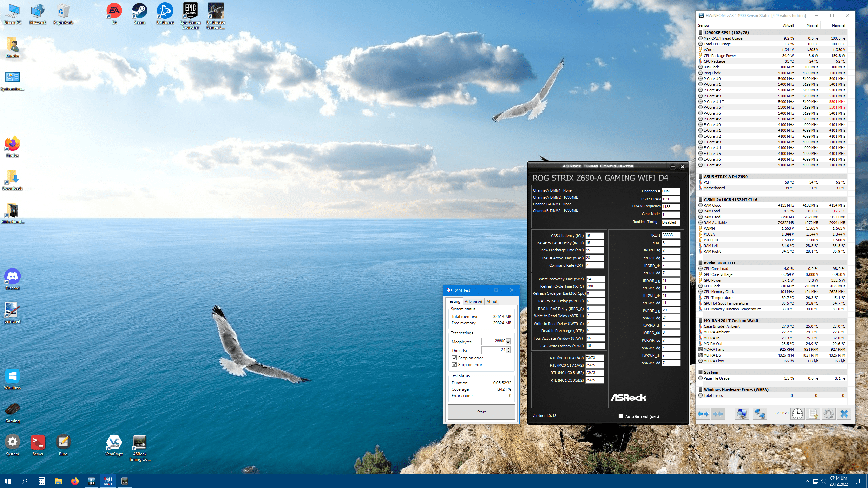The image size is (868, 488).
Task: Select the Papierkorb recycle bin icon
Action: 63,14
